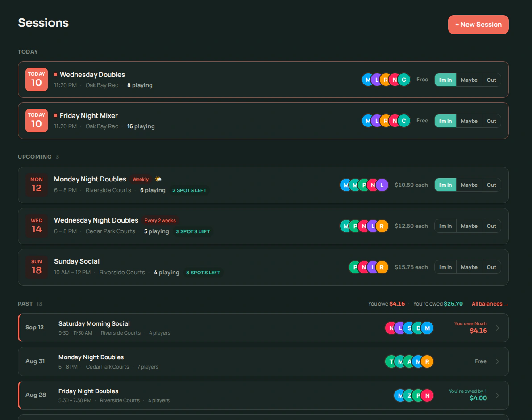Click the orange R avatar on Wednesday Night Doubles
This screenshot has width=532, height=420.
(x=382, y=226)
